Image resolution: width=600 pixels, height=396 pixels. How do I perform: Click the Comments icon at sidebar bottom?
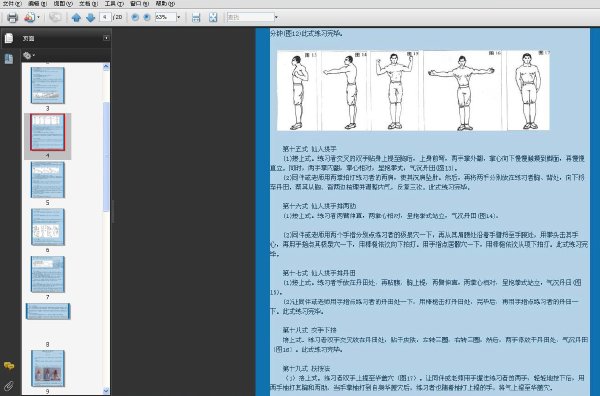[9, 366]
